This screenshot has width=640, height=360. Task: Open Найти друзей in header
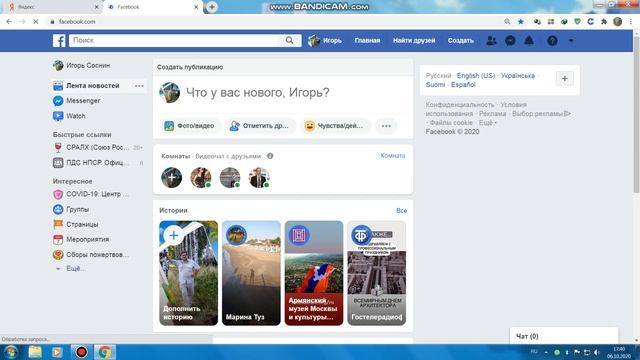tap(414, 40)
